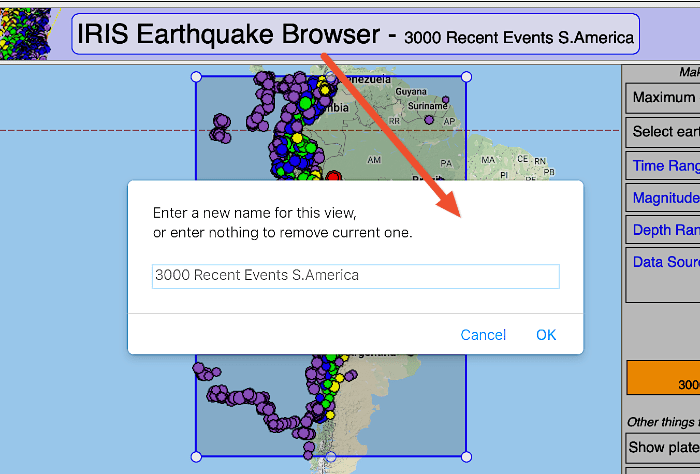The image size is (700, 474).
Task: Click the view name in the title banner
Action: coord(518,38)
